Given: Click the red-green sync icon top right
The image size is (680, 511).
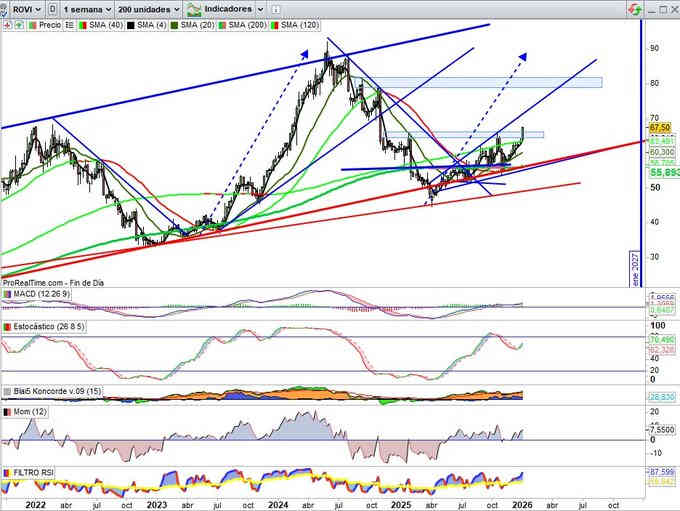Looking at the screenshot, I should [633, 8].
